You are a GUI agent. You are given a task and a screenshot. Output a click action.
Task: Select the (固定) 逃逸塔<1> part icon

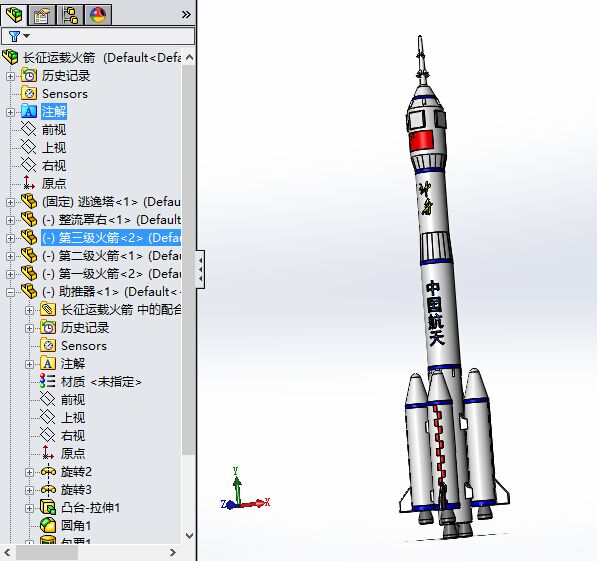coord(29,201)
